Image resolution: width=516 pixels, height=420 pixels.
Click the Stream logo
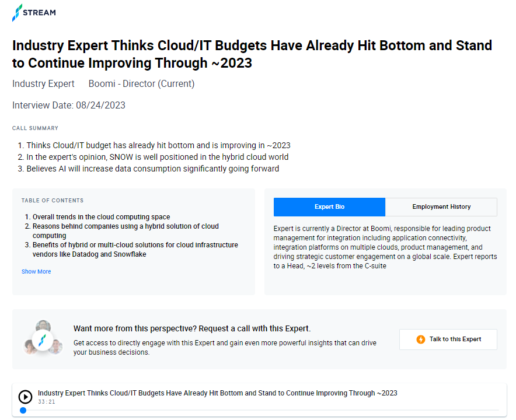[x=33, y=12]
